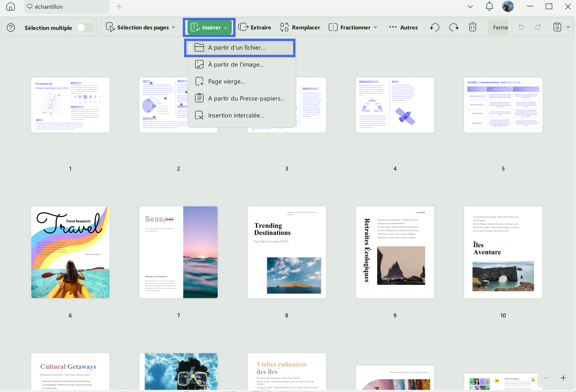
Task: Rotate pages counterclockwise
Action: 435,27
